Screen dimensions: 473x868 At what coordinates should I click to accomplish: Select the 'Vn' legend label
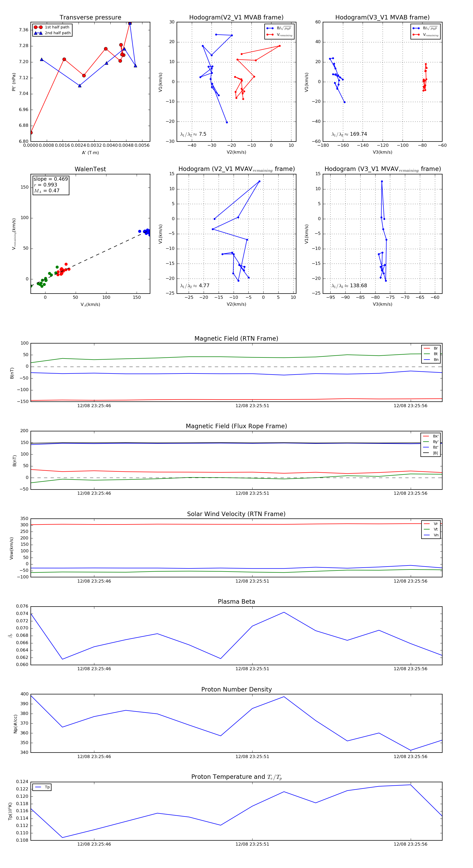point(436,535)
